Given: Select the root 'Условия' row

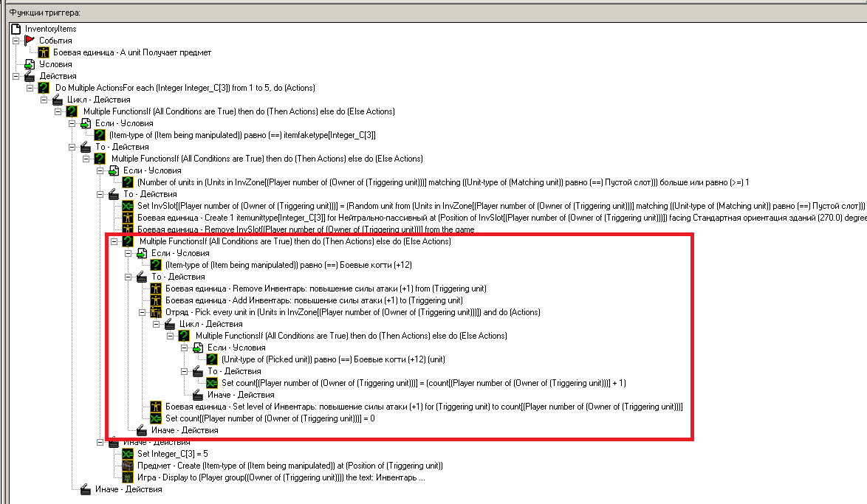Looking at the screenshot, I should (55, 64).
